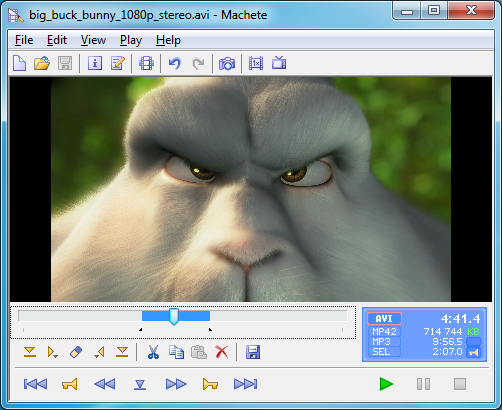The height and width of the screenshot is (410, 502).
Task: Open the Play menu
Action: (x=131, y=40)
